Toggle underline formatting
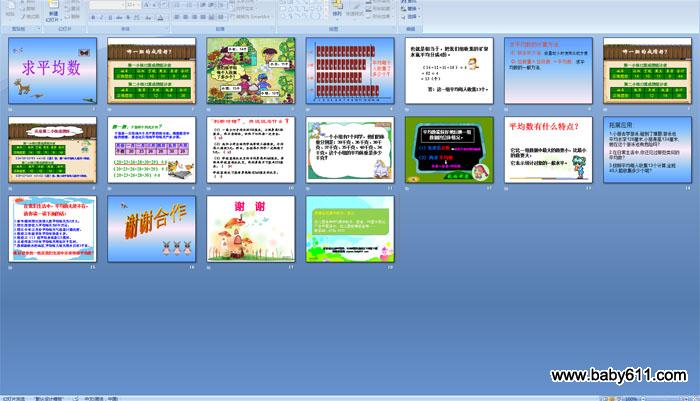Image resolution: width=700 pixels, height=401 pixels. (x=109, y=17)
